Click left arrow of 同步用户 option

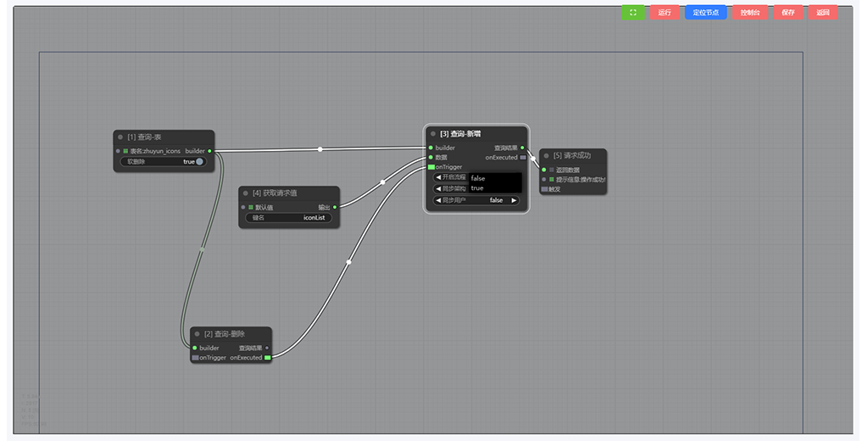click(438, 200)
